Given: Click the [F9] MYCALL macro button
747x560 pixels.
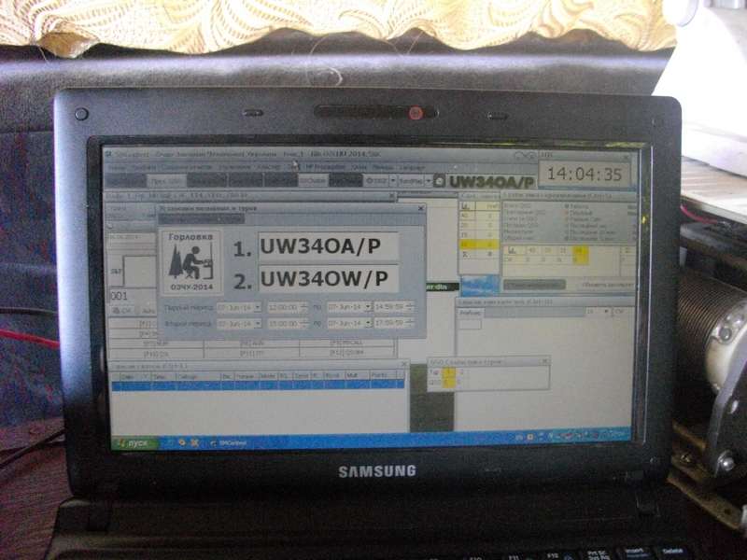Looking at the screenshot, I should click(x=346, y=343).
